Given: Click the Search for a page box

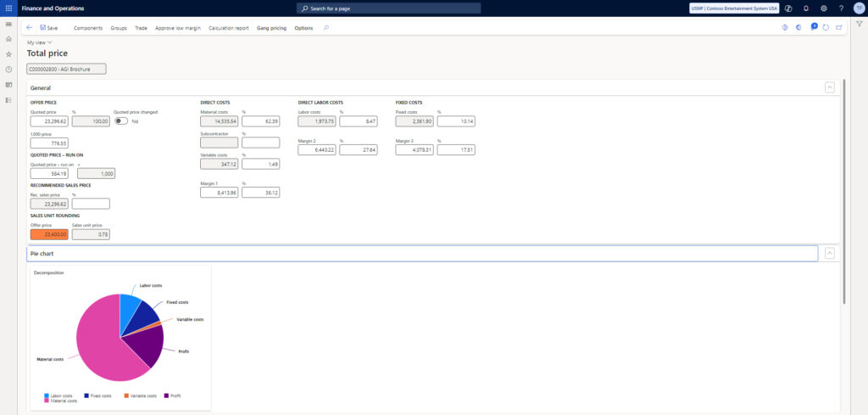Looking at the screenshot, I should click(x=388, y=8).
